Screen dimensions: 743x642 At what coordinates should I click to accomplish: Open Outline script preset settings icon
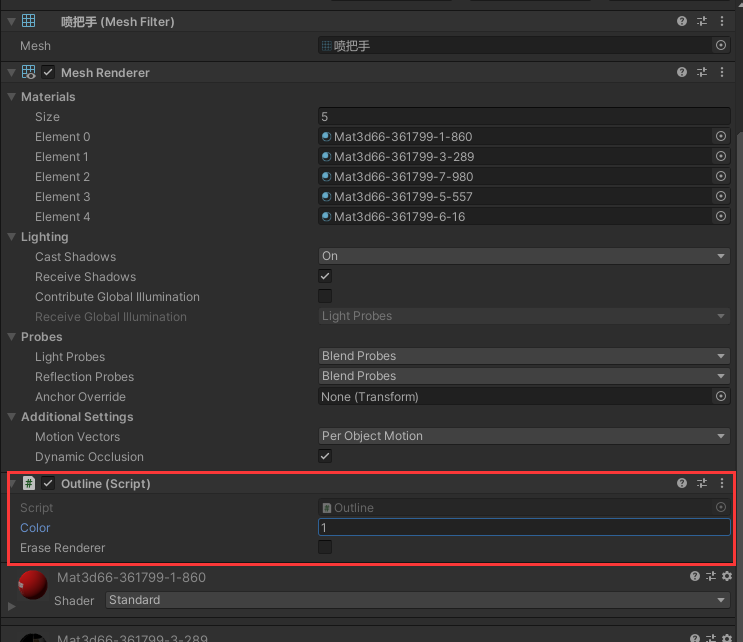pyautogui.click(x=702, y=483)
